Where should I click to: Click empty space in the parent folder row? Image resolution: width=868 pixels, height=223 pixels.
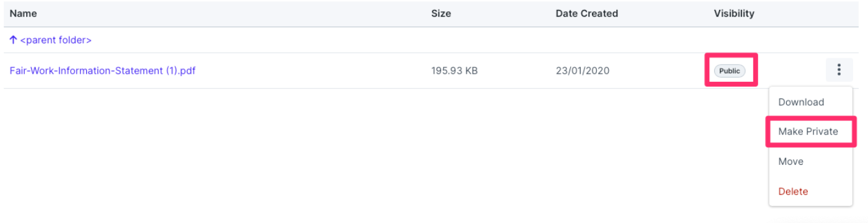pos(434,40)
